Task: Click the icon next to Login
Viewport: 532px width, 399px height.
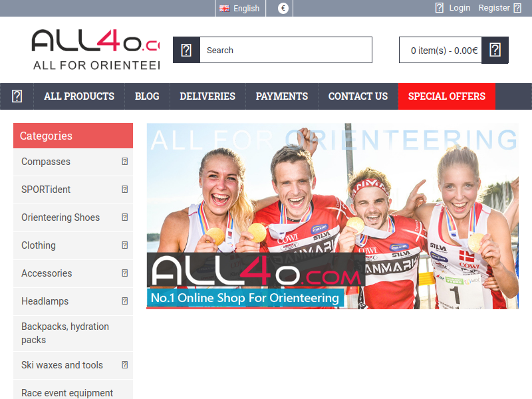Action: [x=440, y=8]
